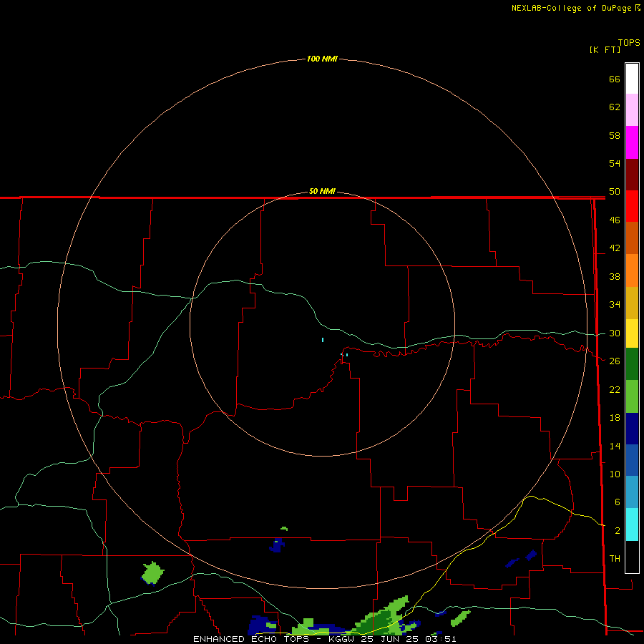Click the gold legend color swatch
The image size is (644, 644).
coord(632,303)
